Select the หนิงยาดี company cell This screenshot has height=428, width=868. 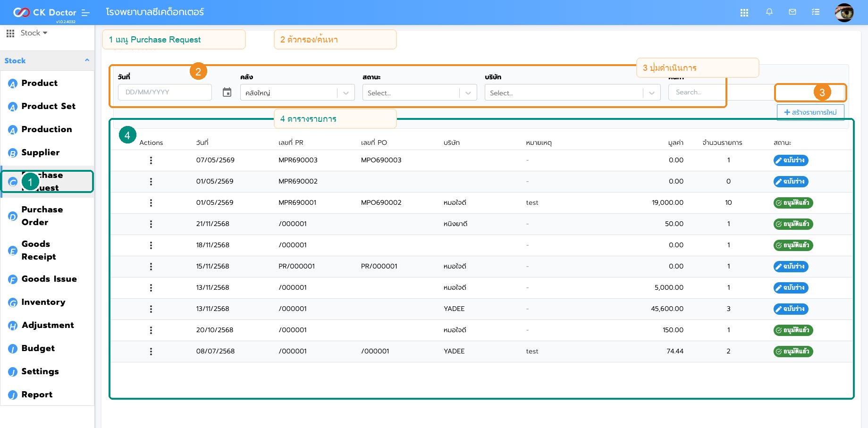[x=455, y=224]
